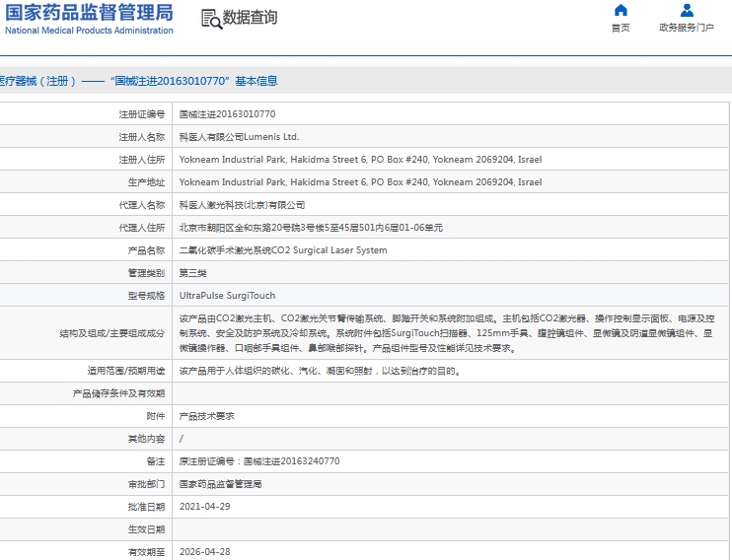The image size is (732, 560).
Task: Click the 生产地址 row label
Action: point(146,182)
